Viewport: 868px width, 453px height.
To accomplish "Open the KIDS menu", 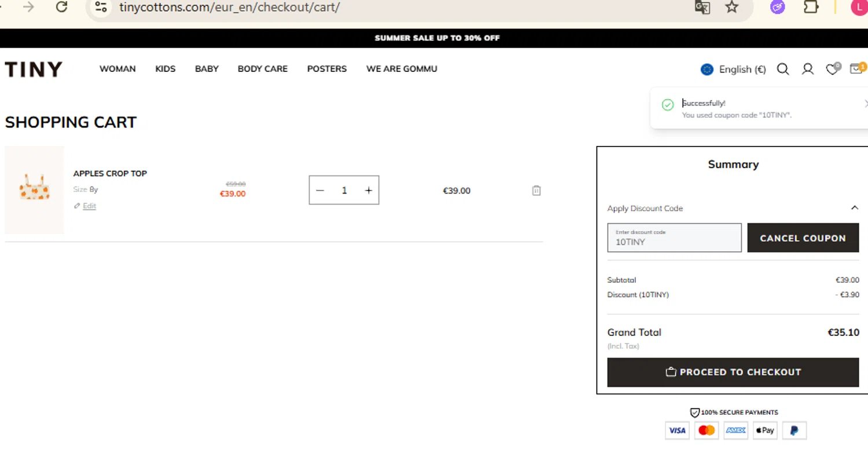I will click(x=165, y=69).
